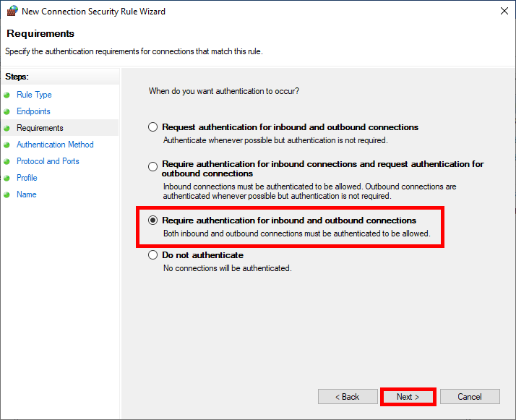Click green bullet beside Protocol and Ports
Viewport: 516px width, 420px height.
coord(7,162)
